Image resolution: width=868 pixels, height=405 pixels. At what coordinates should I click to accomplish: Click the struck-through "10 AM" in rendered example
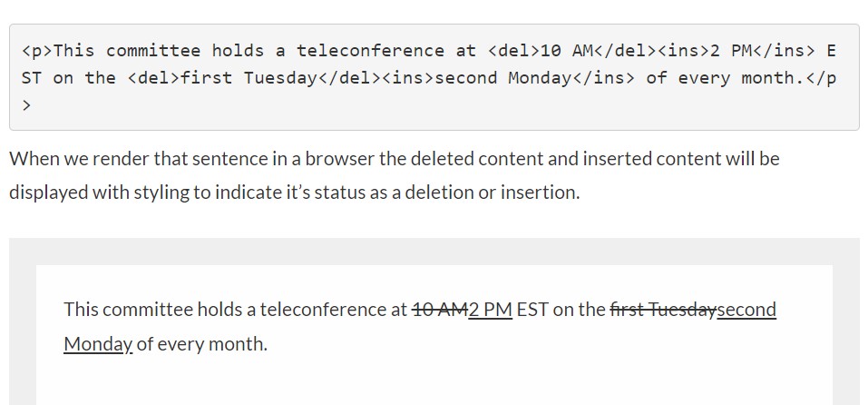(439, 310)
